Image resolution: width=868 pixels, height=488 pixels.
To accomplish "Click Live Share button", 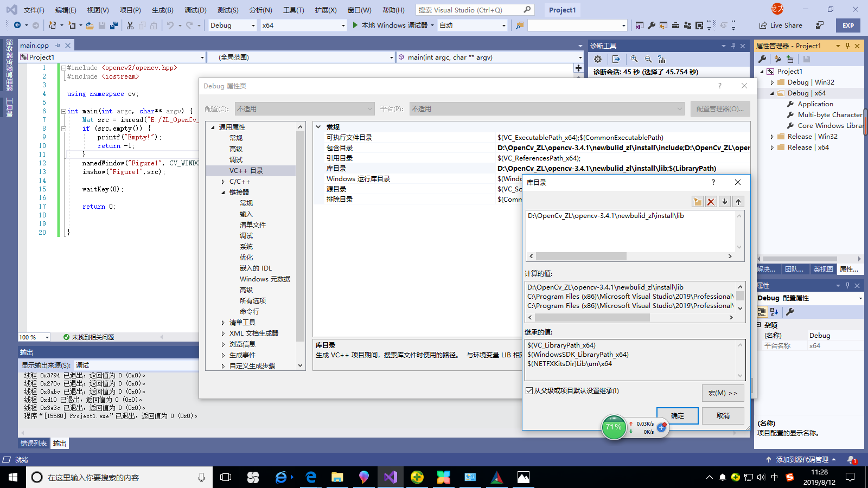I will coord(781,25).
